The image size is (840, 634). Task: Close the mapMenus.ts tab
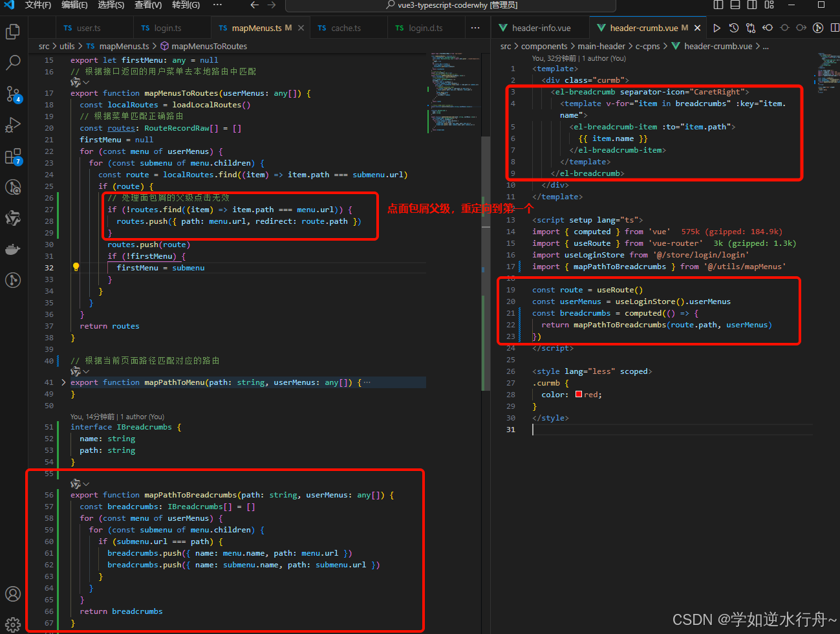[301, 28]
